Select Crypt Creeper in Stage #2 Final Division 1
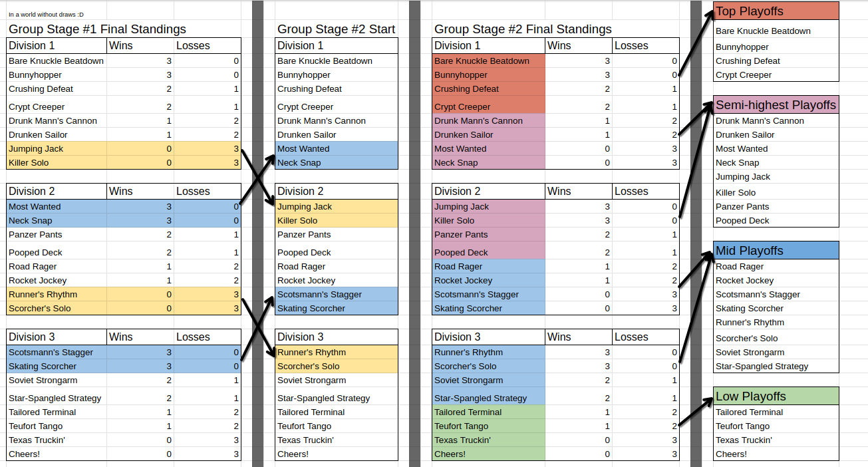 (462, 107)
